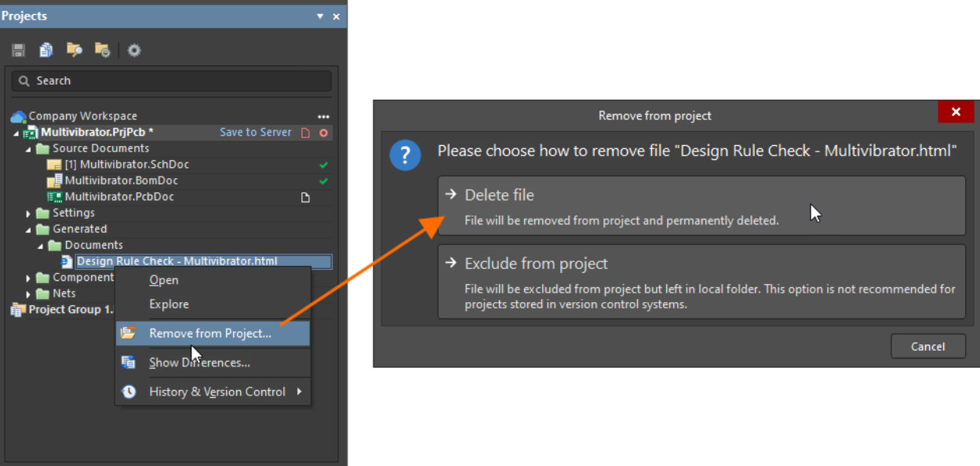The height and width of the screenshot is (466, 980).
Task: Click the blue question mark dialog icon
Action: click(406, 156)
